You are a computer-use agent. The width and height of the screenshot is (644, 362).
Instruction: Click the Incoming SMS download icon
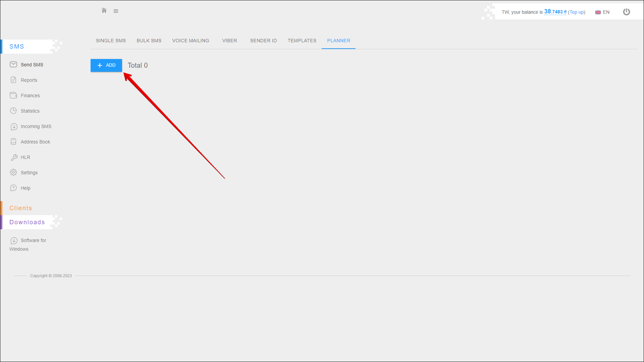pyautogui.click(x=14, y=127)
